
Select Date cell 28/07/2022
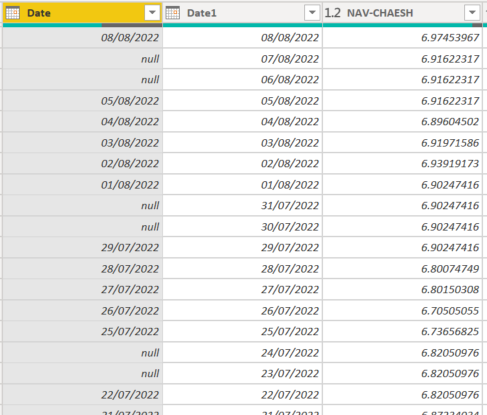[82, 269]
